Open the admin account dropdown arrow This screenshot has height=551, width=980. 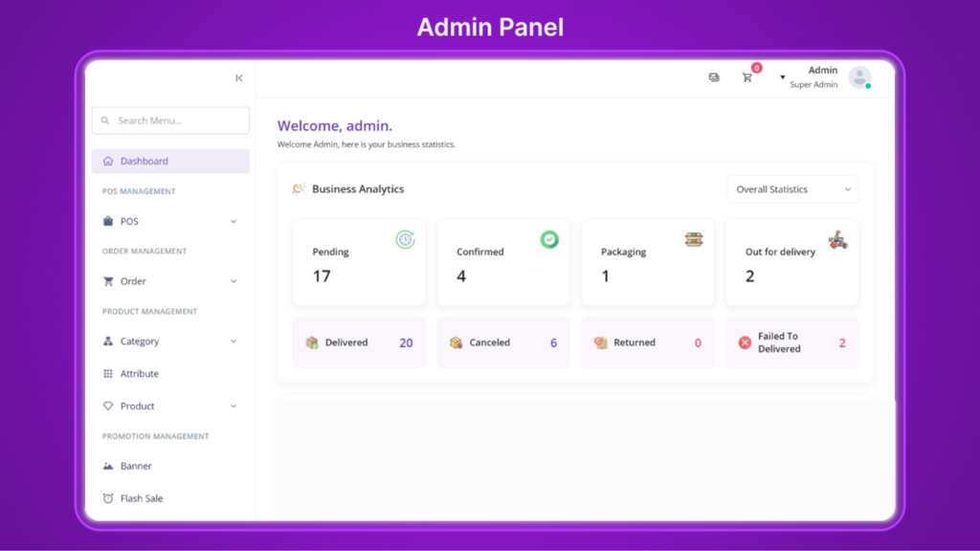click(783, 77)
